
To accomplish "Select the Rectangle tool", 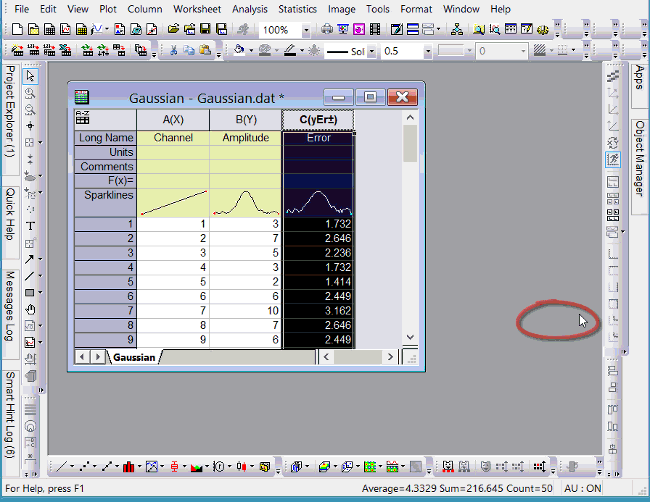I will 29,293.
